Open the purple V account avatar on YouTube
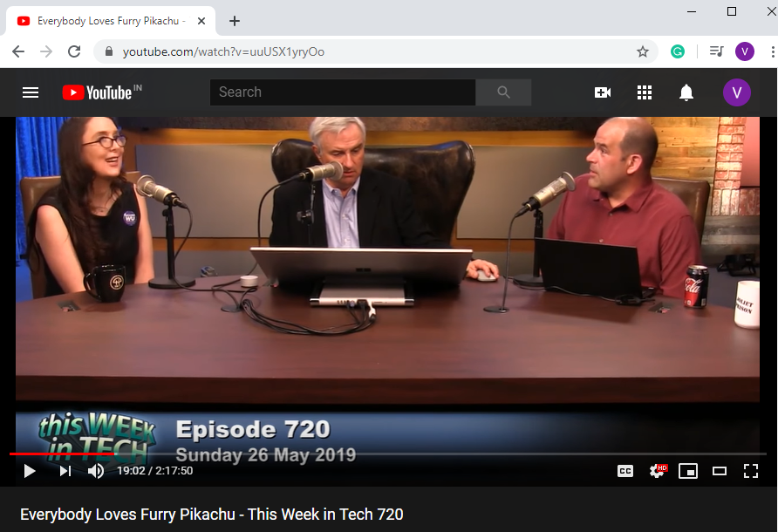 pyautogui.click(x=736, y=92)
